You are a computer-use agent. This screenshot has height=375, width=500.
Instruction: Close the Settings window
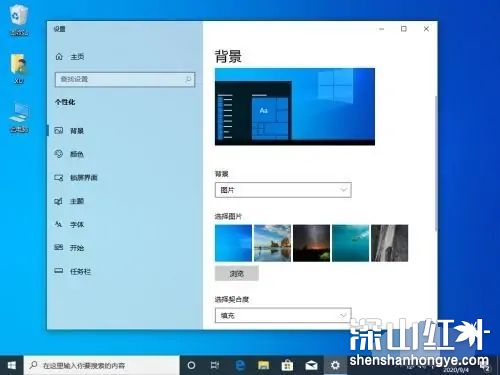(x=426, y=29)
